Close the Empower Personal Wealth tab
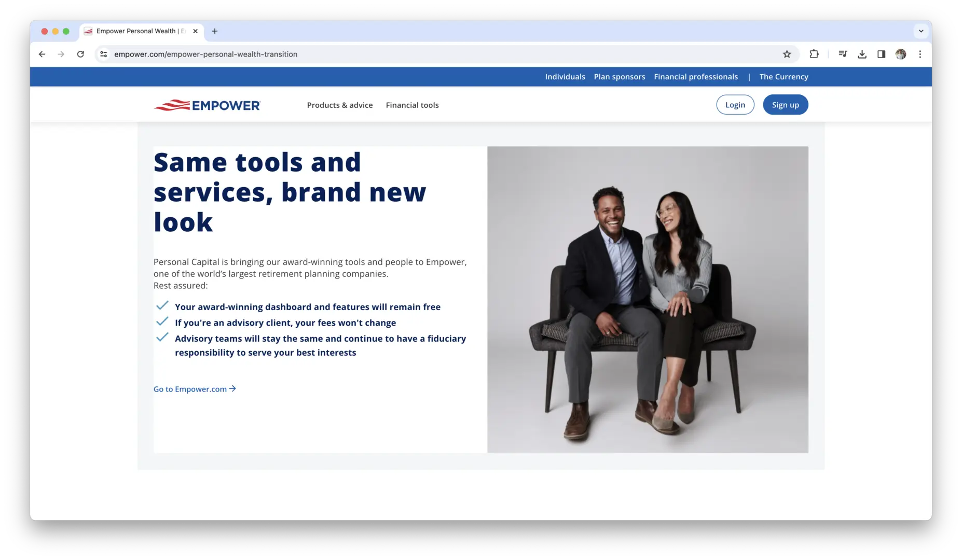The width and height of the screenshot is (962, 560). coord(196,31)
